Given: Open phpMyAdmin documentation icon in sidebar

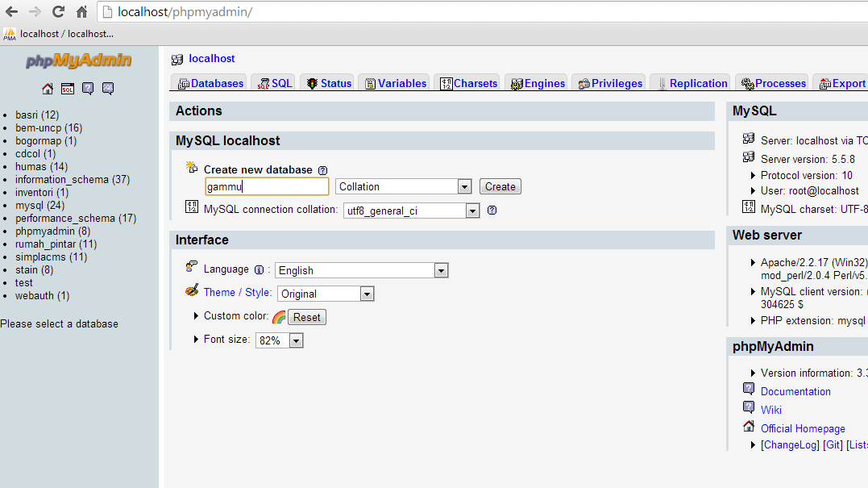Looking at the screenshot, I should tap(88, 89).
